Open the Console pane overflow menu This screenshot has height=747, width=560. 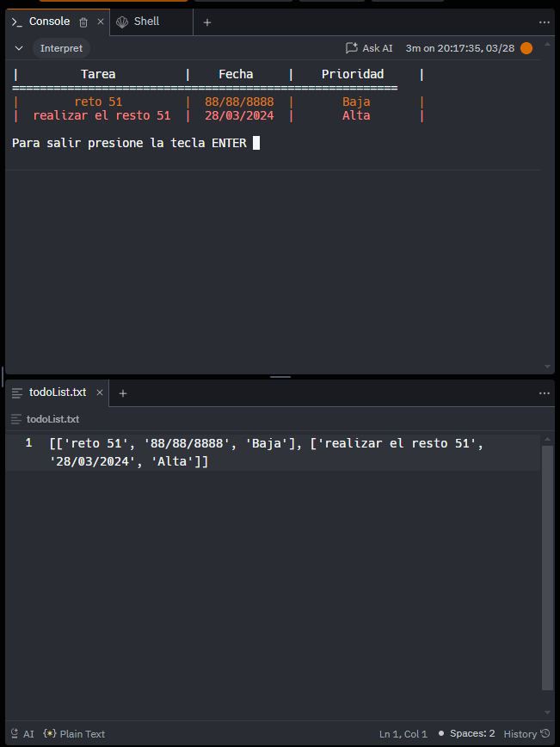[545, 22]
